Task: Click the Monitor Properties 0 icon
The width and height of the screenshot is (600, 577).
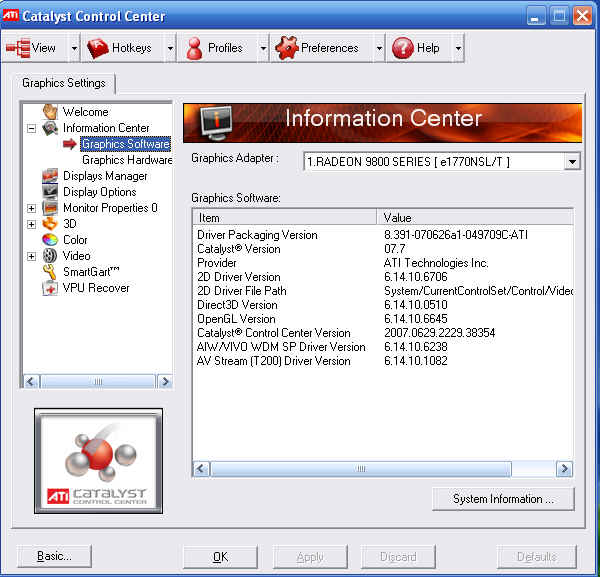Action: click(50, 208)
